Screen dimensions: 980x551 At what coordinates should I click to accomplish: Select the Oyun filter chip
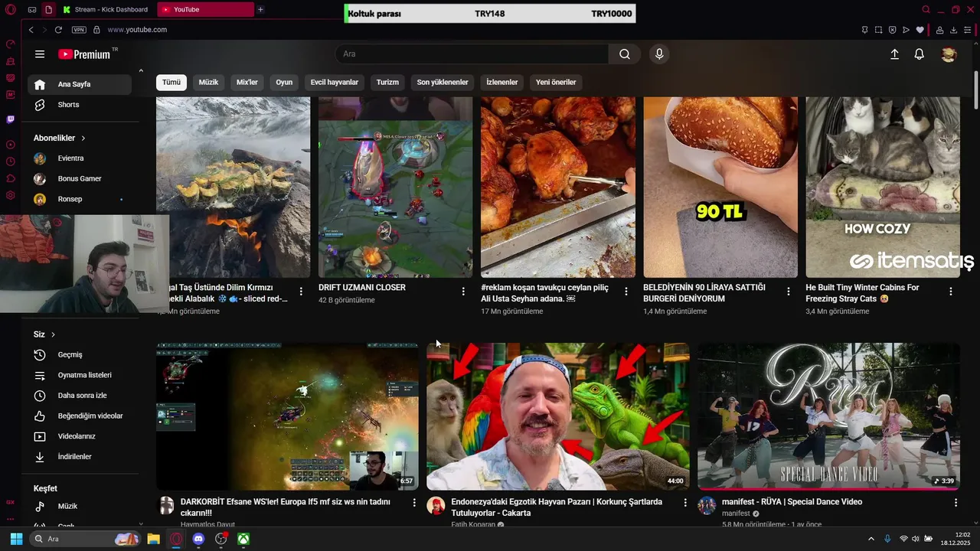284,82
